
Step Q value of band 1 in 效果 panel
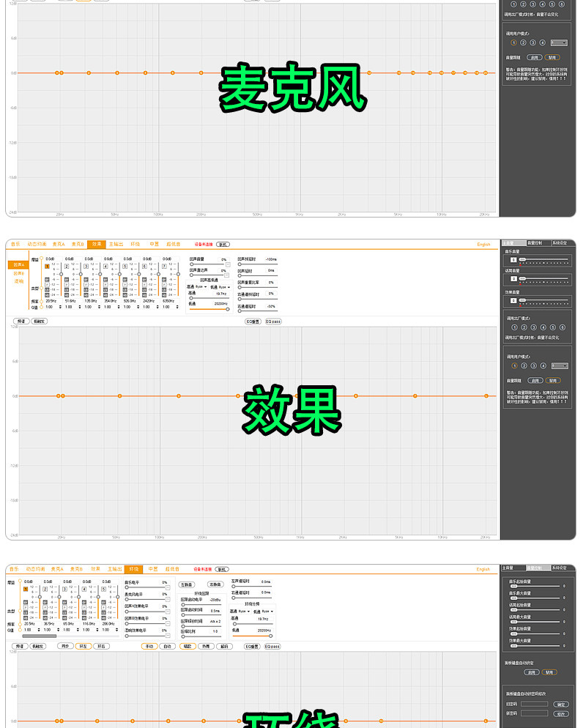[60, 307]
